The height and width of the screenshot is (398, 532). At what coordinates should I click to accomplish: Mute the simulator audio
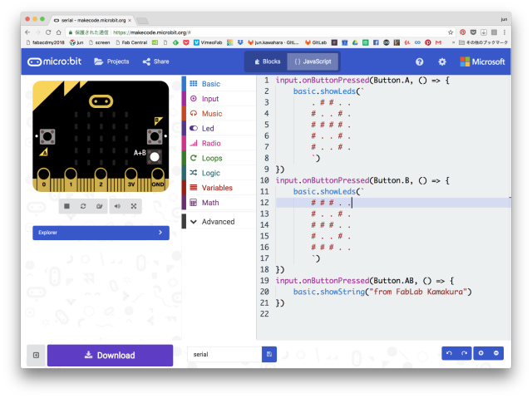pyautogui.click(x=117, y=206)
